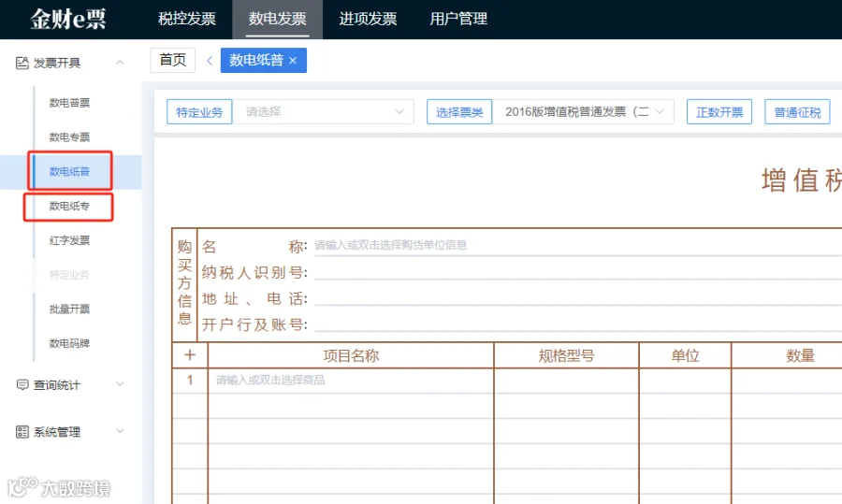Click the 查询统计 chat-bubble icon
This screenshot has height=504, width=842.
click(22, 385)
